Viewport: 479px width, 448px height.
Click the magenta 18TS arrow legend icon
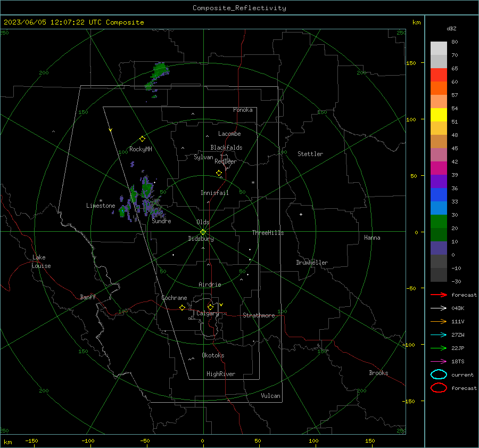tap(439, 362)
